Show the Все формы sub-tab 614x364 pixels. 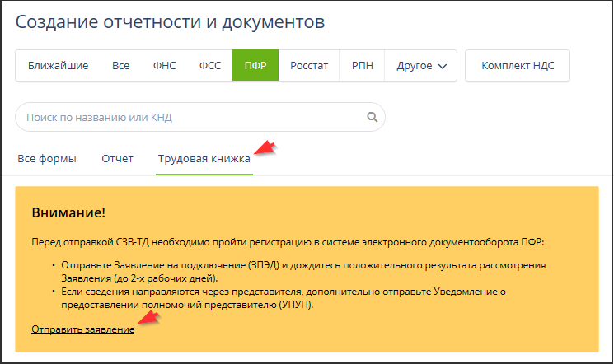pyautogui.click(x=47, y=159)
